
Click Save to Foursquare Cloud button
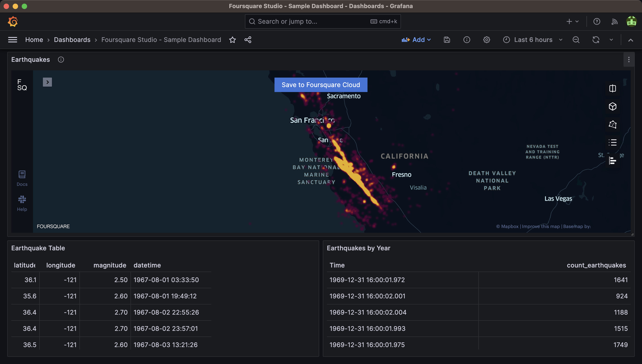point(321,85)
